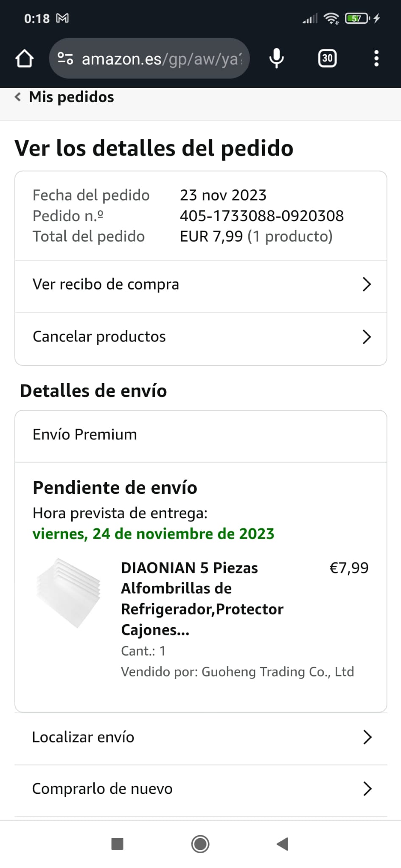This screenshot has width=401, height=868.
Task: Expand Cancelar productos chevron
Action: pos(367,337)
